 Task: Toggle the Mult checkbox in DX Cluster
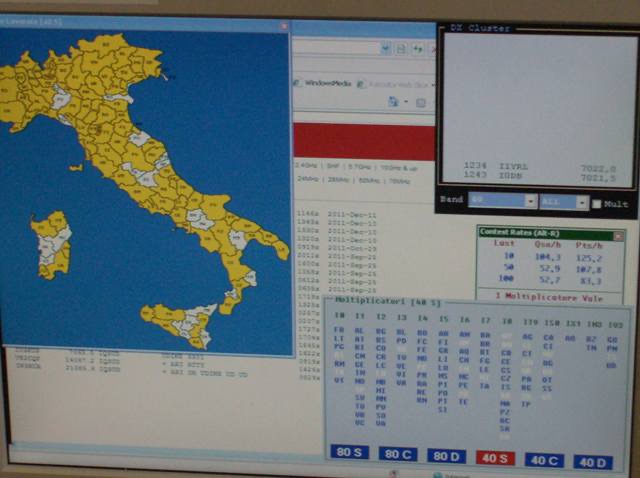coord(596,204)
